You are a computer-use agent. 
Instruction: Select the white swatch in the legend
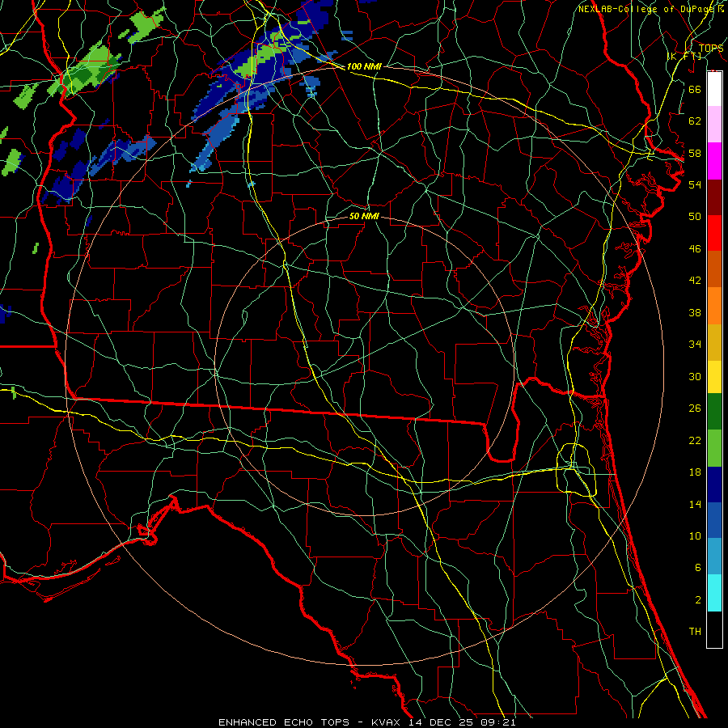tap(714, 89)
